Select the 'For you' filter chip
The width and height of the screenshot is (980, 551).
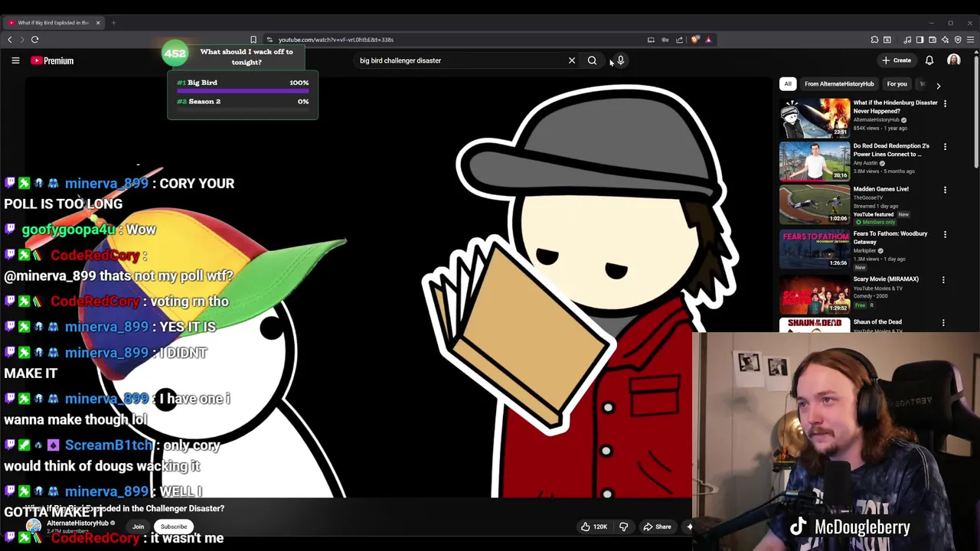897,84
